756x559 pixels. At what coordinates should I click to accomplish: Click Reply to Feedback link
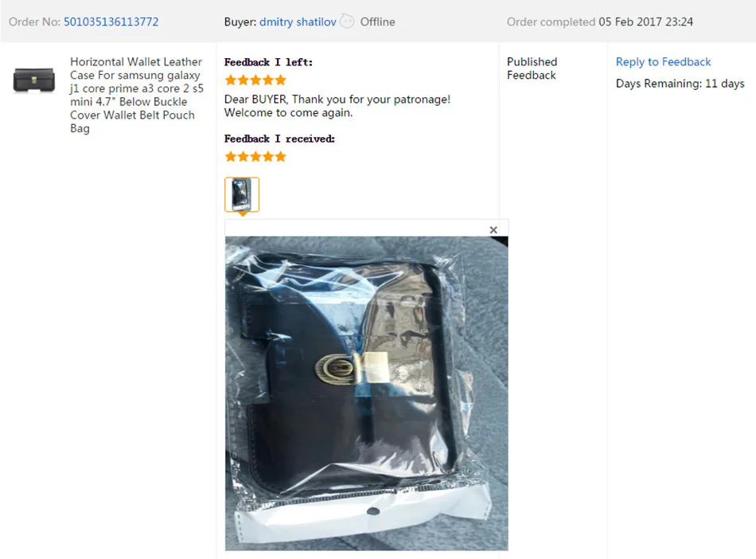click(663, 62)
